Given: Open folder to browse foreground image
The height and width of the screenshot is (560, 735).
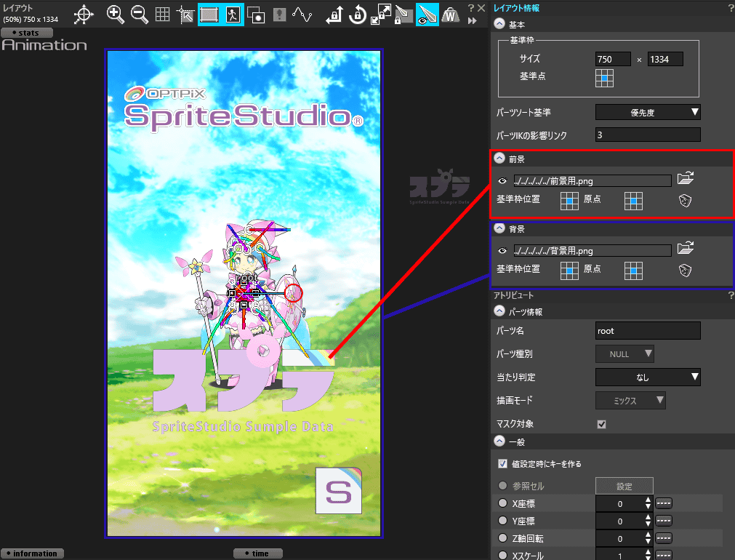Looking at the screenshot, I should coord(686,178).
